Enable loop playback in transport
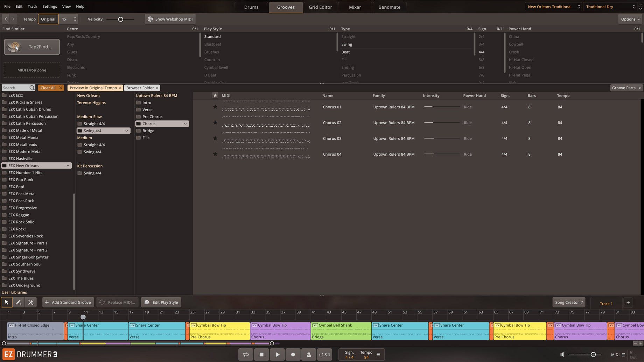This screenshot has width=644, height=362. click(246, 354)
